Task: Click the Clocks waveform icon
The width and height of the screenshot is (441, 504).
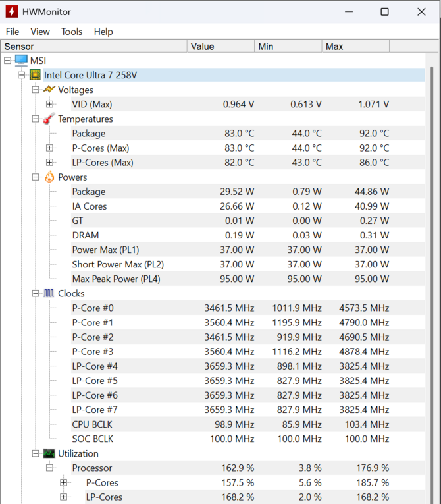Action: [49, 293]
